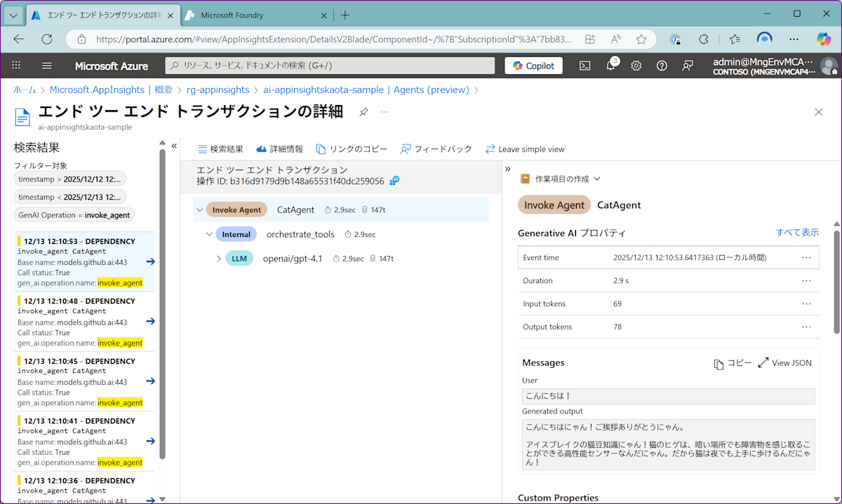Open the 12:10:48 result arrow

click(150, 321)
